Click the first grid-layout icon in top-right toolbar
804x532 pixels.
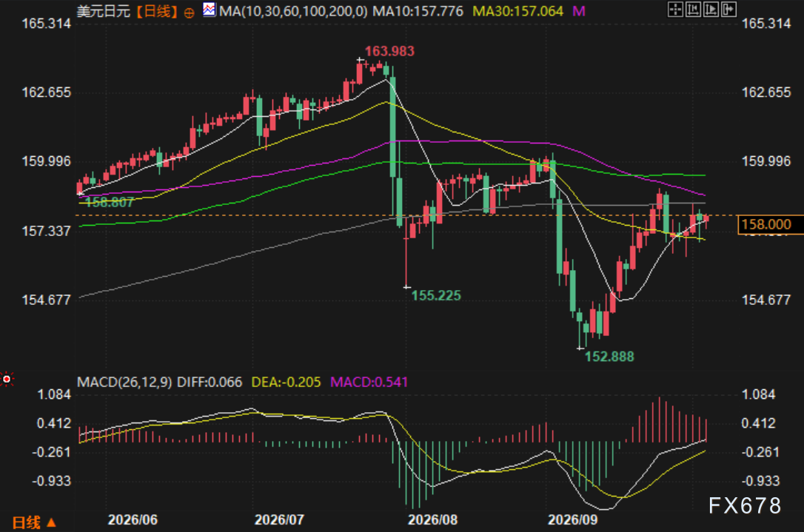pos(675,9)
